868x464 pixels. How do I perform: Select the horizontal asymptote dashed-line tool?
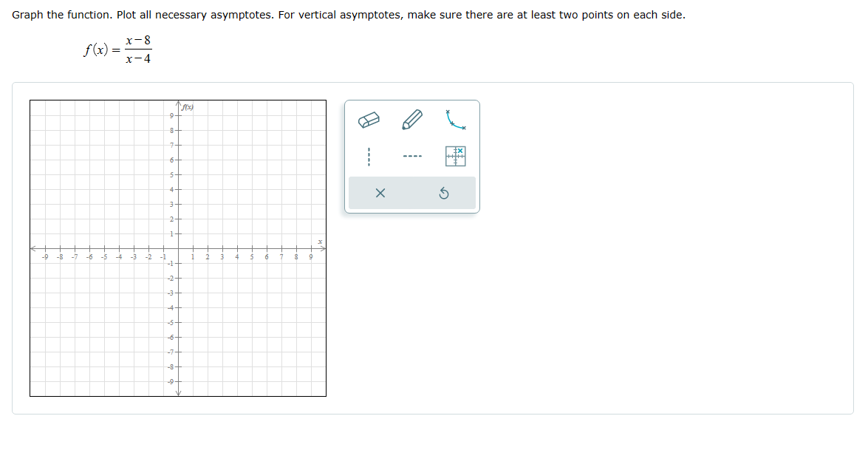click(x=412, y=155)
